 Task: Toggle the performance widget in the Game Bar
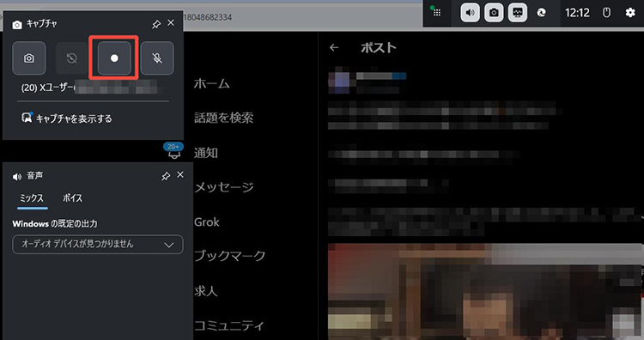pos(518,13)
